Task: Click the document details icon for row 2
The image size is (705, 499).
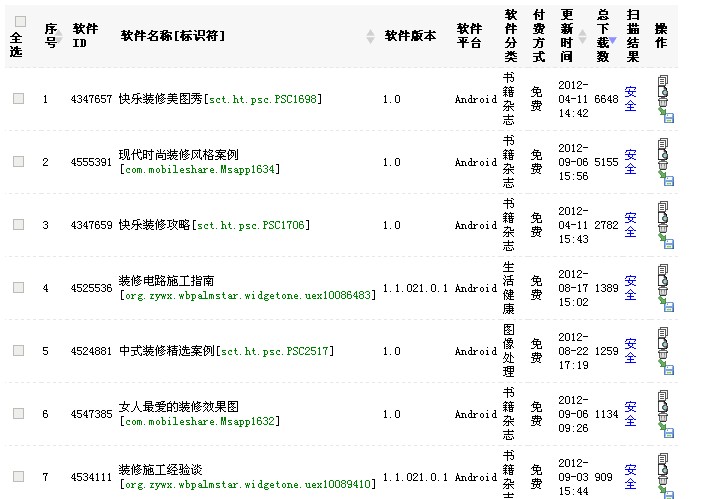Action: pos(662,145)
